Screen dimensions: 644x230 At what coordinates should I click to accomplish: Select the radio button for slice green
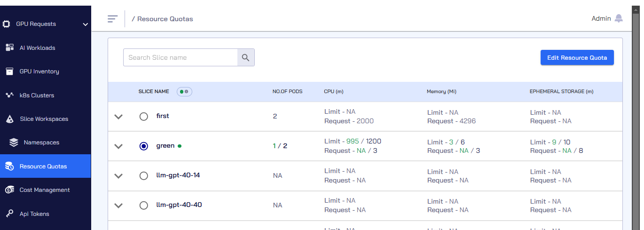[x=144, y=146]
